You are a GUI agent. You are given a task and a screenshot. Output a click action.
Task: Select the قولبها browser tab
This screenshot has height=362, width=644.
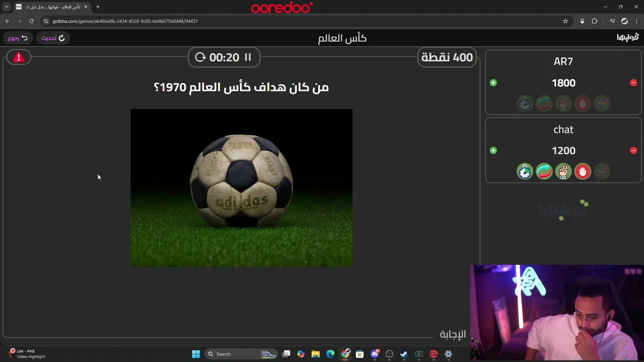(51, 7)
